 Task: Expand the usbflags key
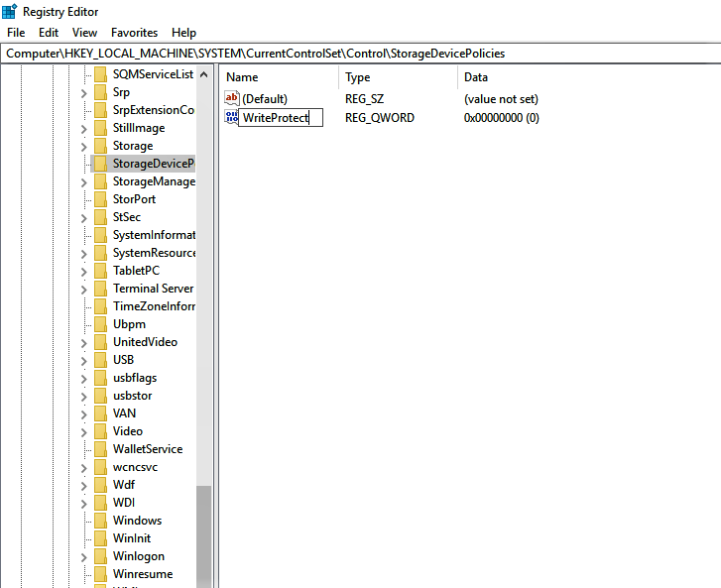83,380
